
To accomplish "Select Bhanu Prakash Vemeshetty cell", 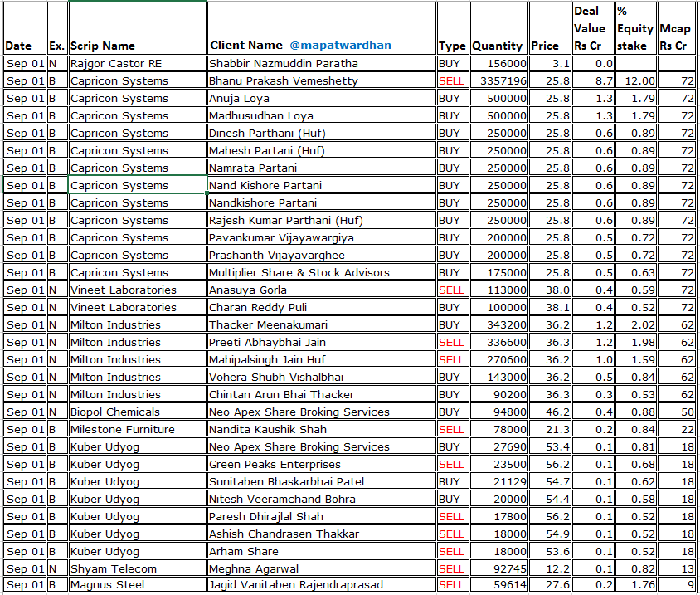I will pos(322,80).
